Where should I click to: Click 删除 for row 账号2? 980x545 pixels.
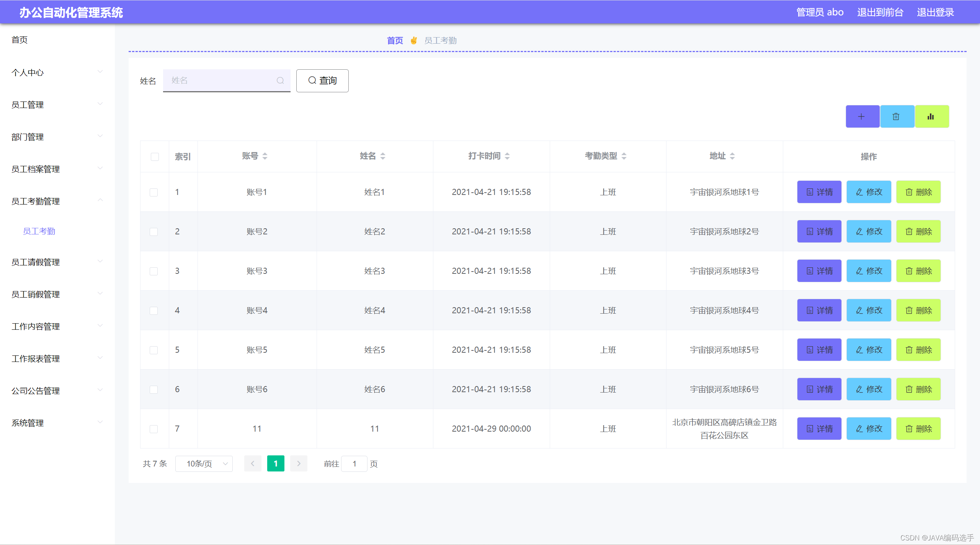click(918, 231)
